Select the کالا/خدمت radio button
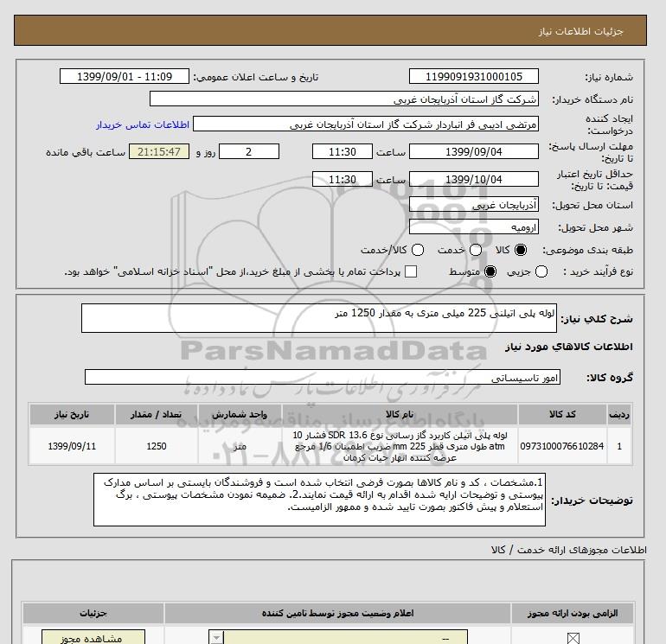666x644 pixels. pyautogui.click(x=418, y=250)
